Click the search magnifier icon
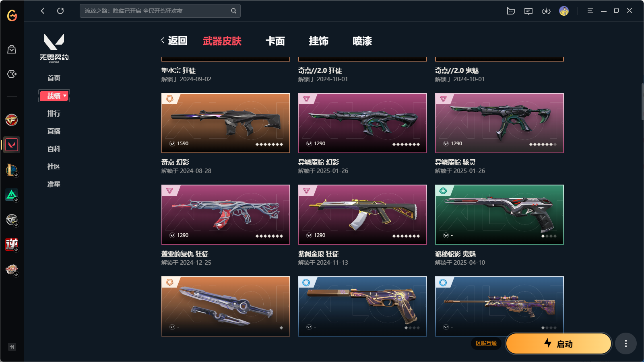The width and height of the screenshot is (644, 362). click(233, 11)
